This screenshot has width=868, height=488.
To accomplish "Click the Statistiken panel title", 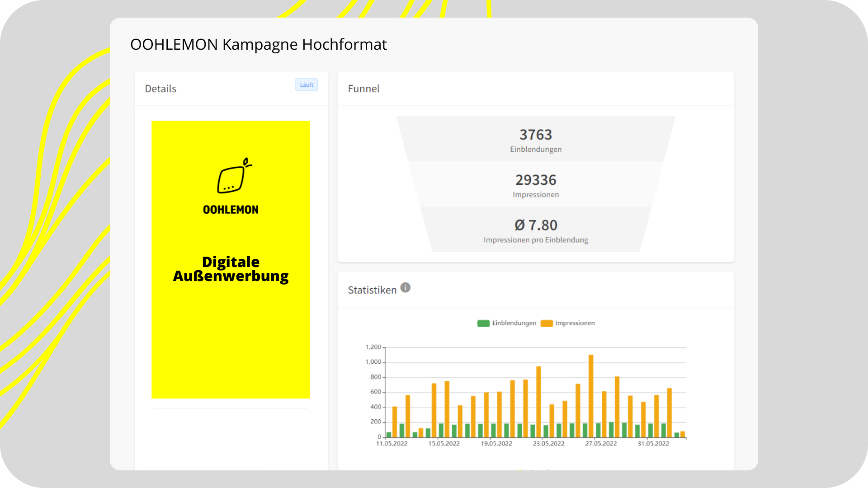I will click(x=372, y=290).
